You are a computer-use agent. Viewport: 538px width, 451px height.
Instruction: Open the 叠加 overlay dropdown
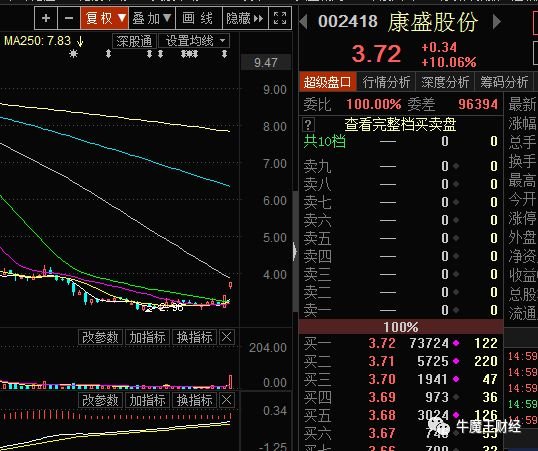click(152, 18)
